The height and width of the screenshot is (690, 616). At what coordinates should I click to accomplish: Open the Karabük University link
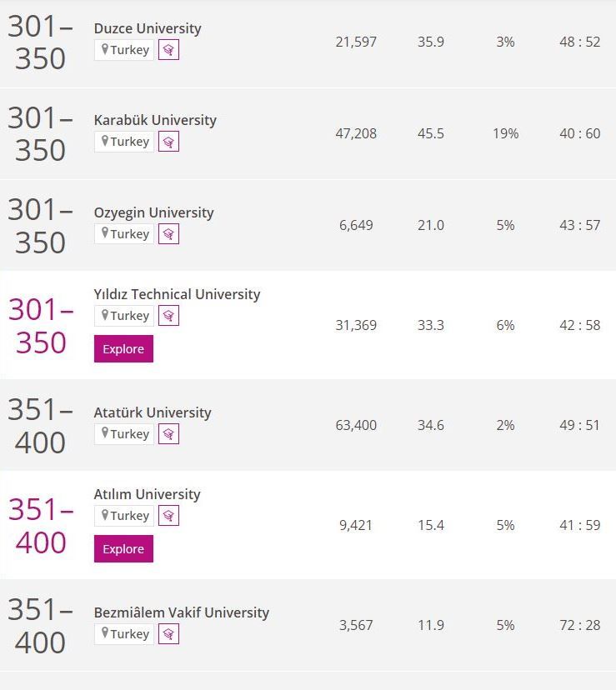[x=155, y=120]
